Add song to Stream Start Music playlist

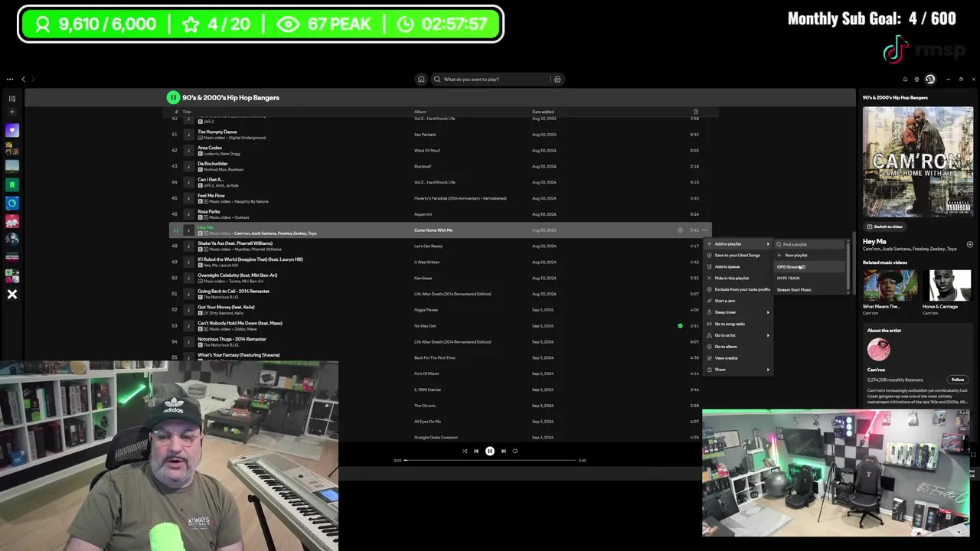(x=809, y=289)
